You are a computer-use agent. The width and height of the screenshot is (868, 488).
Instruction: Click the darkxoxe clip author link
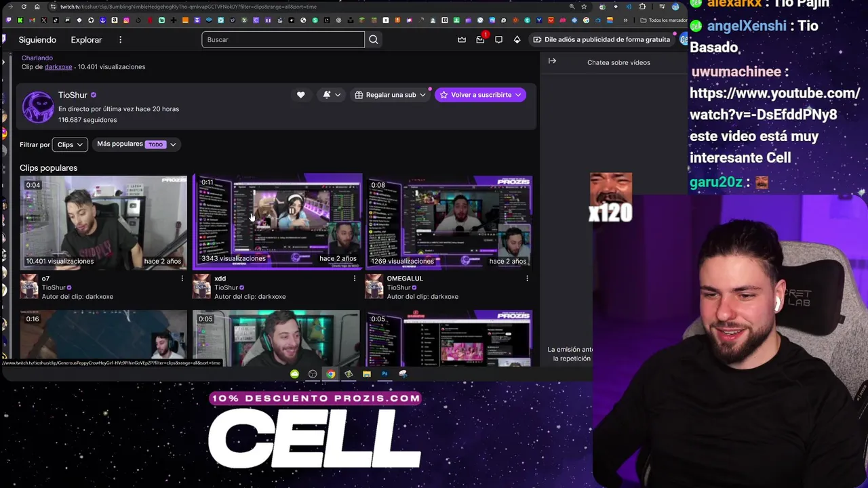(x=58, y=66)
